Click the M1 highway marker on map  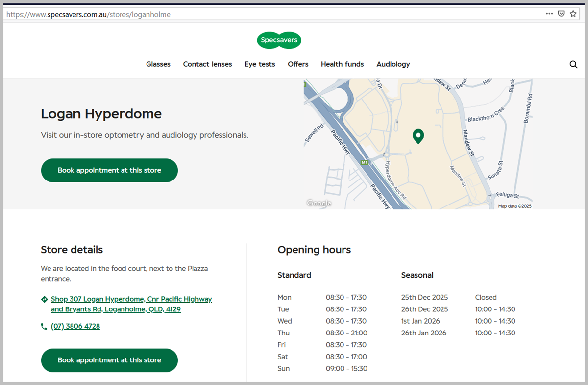coord(364,162)
